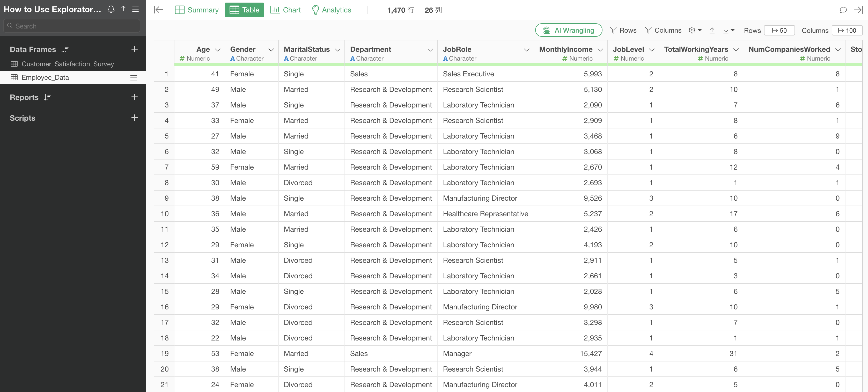Click the '26 列' column count label
The height and width of the screenshot is (392, 868).
click(x=433, y=10)
